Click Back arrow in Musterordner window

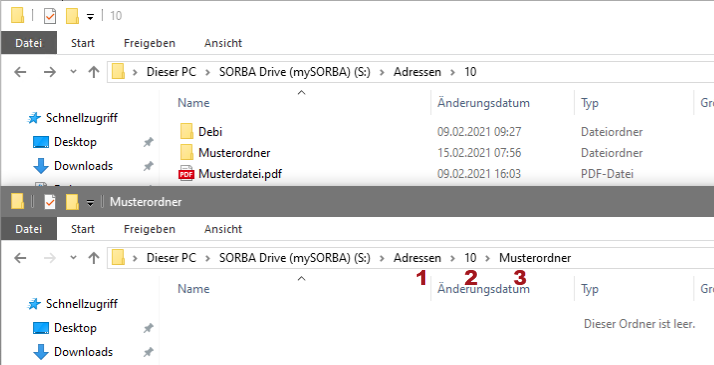tap(20, 258)
